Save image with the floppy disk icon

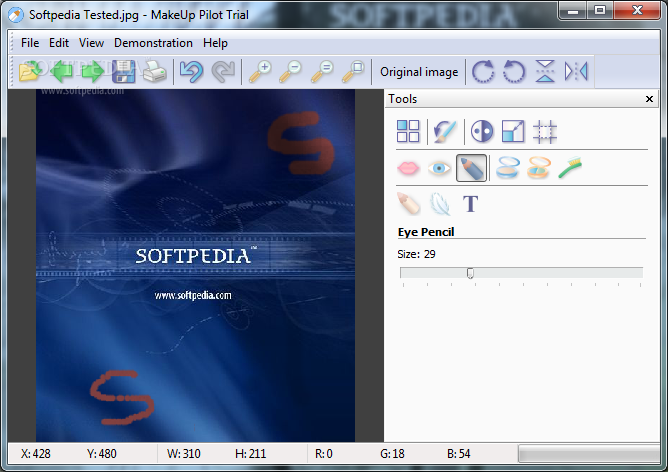tap(124, 71)
